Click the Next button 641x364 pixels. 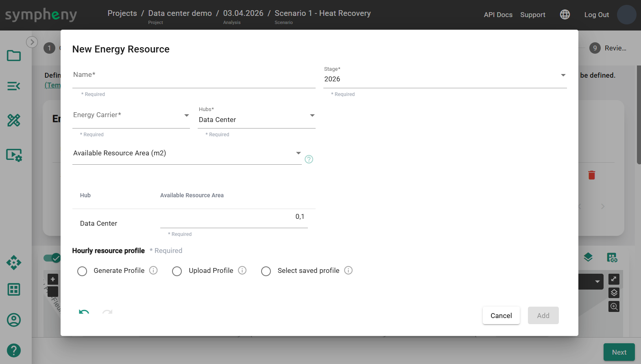tap(619, 352)
